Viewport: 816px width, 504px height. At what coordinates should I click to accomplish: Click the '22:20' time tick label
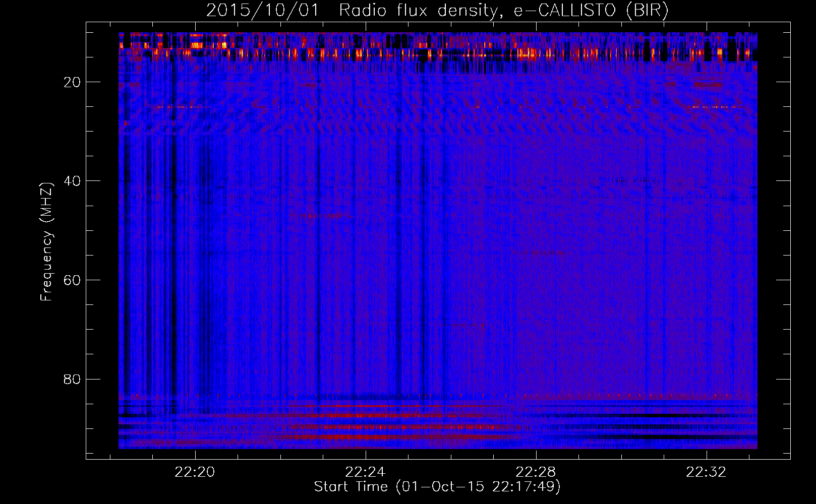pos(195,472)
